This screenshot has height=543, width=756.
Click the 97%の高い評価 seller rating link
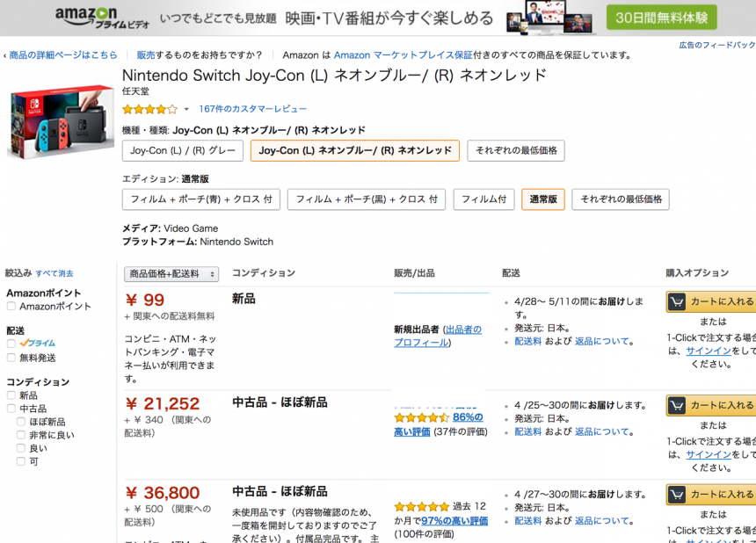(454, 521)
